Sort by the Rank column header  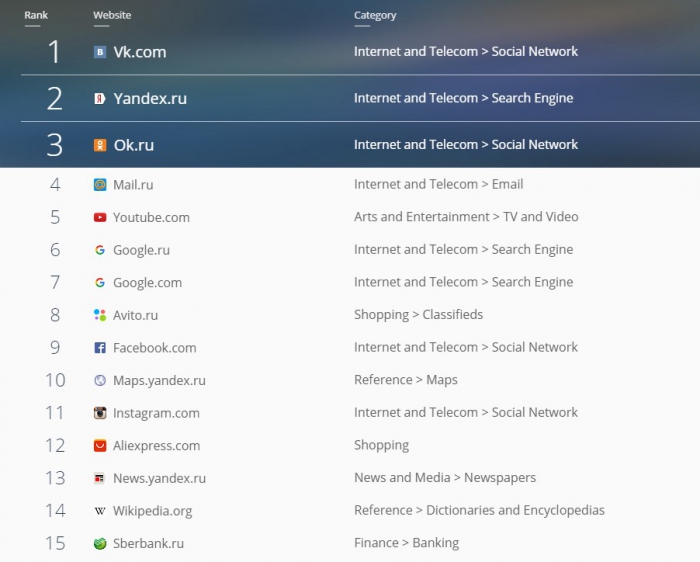click(36, 15)
